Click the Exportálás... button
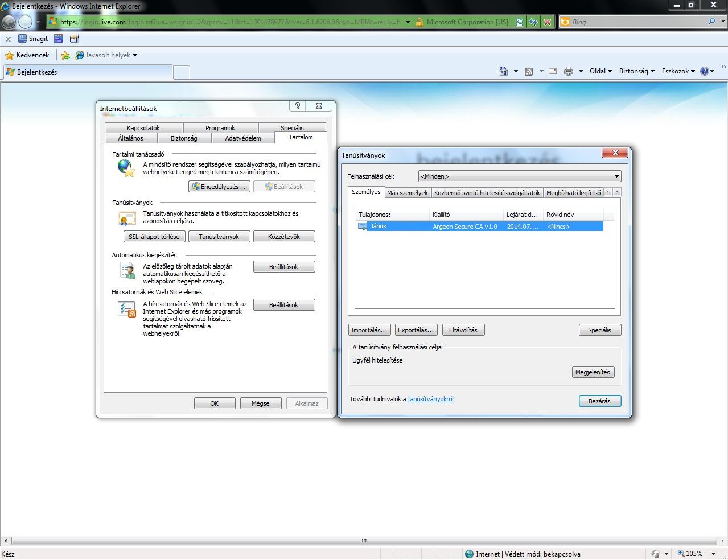Viewport: 728px width, 560px height. 416,330
